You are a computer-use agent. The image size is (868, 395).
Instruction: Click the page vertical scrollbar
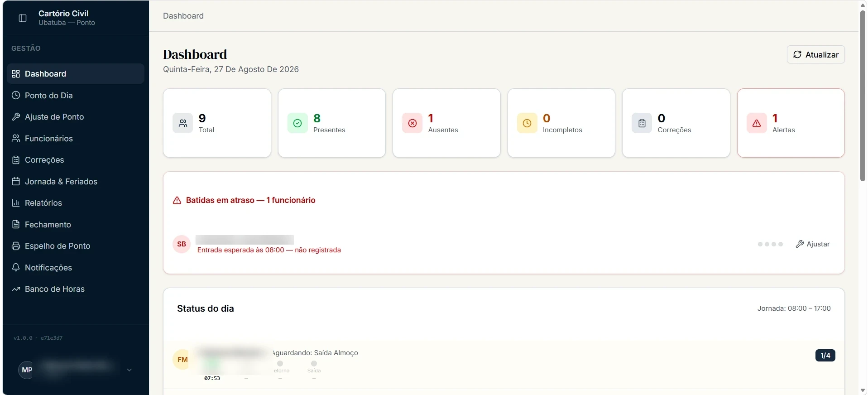(x=863, y=96)
